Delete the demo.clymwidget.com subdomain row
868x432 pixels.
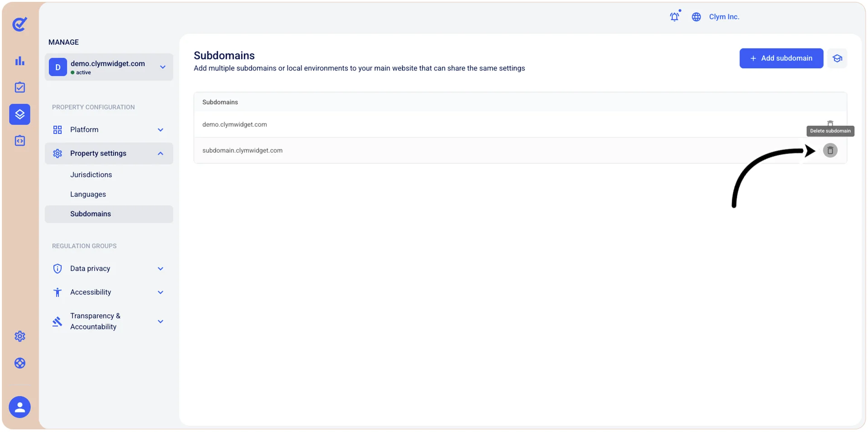point(830,123)
